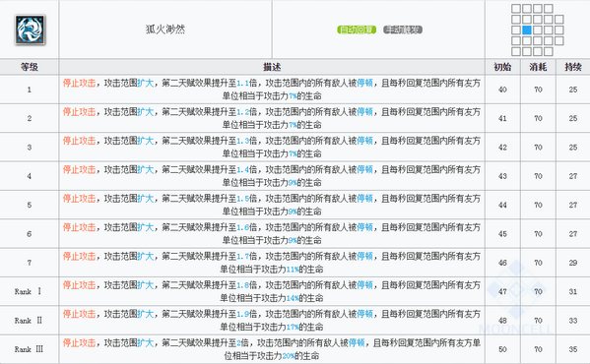Open the 停顿 link in Rank Ⅲ row
The width and height of the screenshot is (590, 364).
(x=357, y=343)
